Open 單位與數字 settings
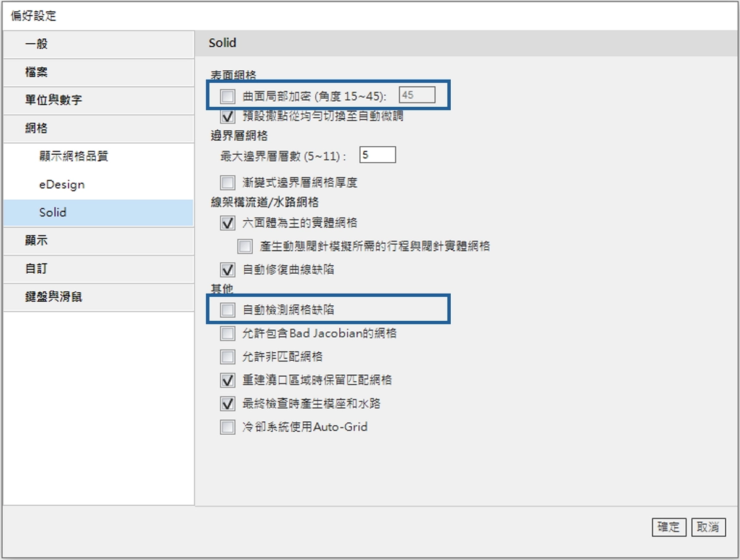Viewport: 740px width, 560px height. [x=99, y=100]
